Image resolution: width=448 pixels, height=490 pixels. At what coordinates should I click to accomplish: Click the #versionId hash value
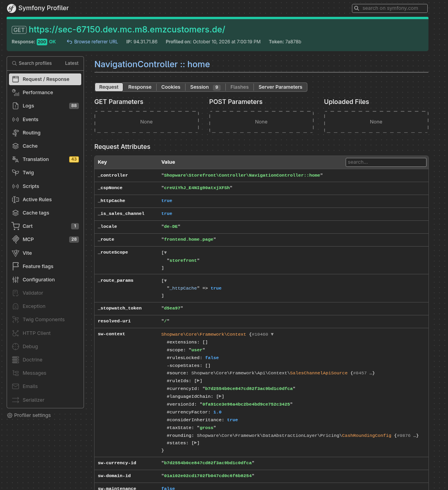point(246,404)
